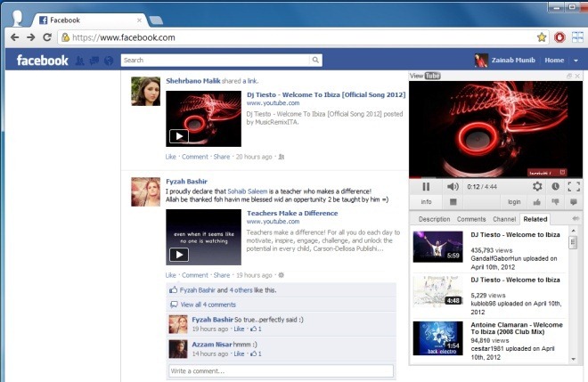Viewport: 588px width, 382px height.
Task: Click login in ViewTube player
Action: click(514, 202)
